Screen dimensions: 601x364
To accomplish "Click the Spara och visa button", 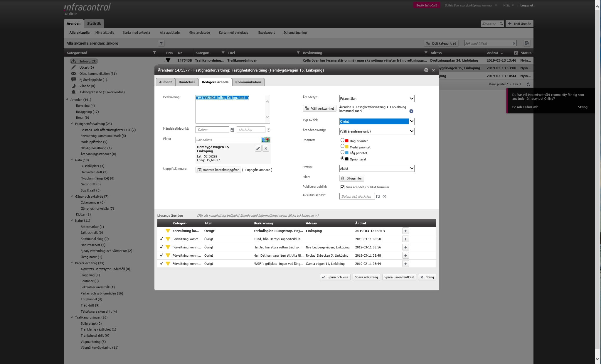I will tap(335, 277).
